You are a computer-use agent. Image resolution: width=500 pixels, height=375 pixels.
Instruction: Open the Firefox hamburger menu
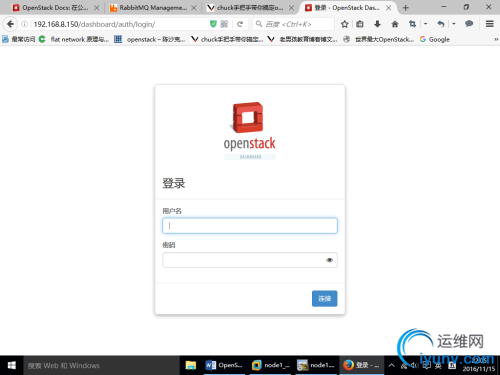click(x=490, y=24)
